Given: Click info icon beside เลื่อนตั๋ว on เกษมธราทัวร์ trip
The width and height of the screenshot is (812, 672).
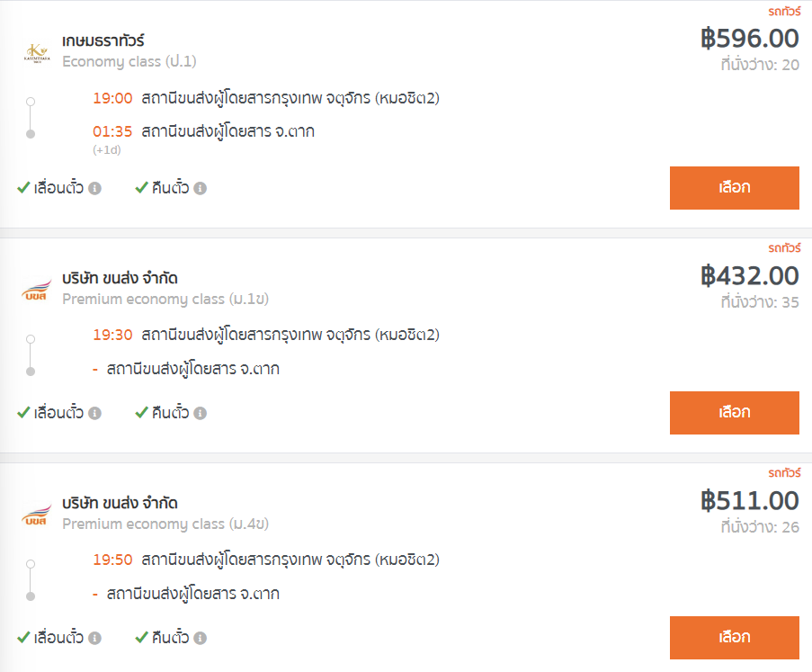Looking at the screenshot, I should click(94, 189).
